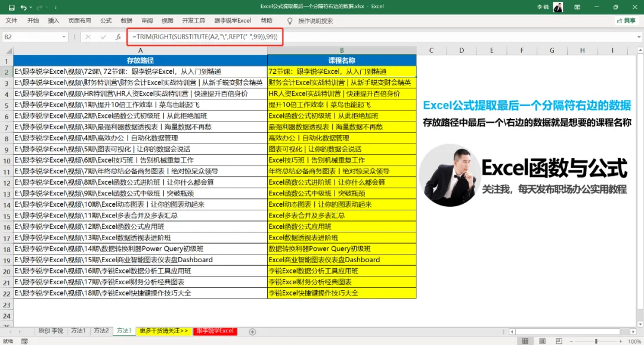Open the 插入 ribbon tab
Screen dimensions: 644x345
pos(54,20)
